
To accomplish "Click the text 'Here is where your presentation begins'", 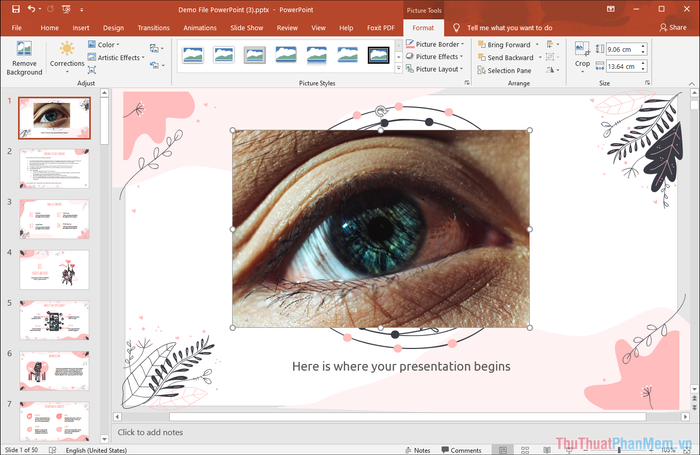I will click(401, 366).
